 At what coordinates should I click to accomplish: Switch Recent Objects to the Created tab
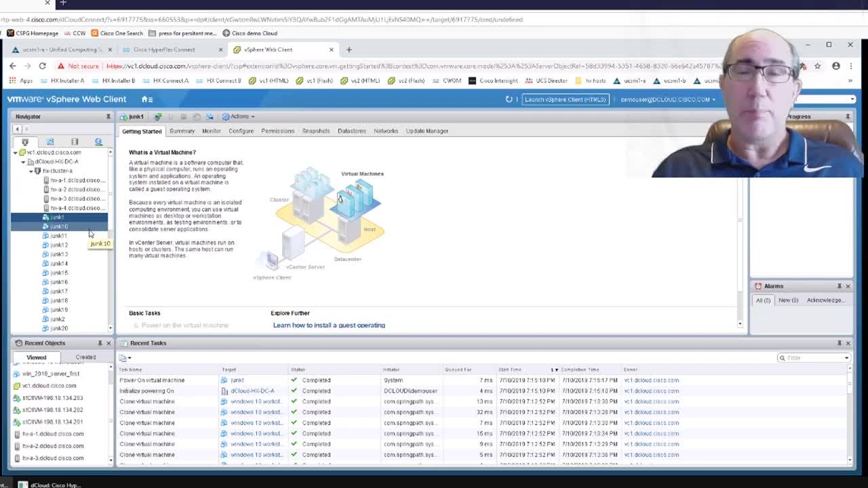(85, 357)
